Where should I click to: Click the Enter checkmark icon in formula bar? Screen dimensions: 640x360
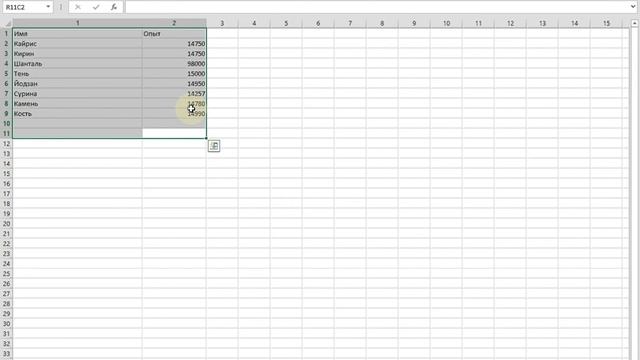pyautogui.click(x=96, y=7)
